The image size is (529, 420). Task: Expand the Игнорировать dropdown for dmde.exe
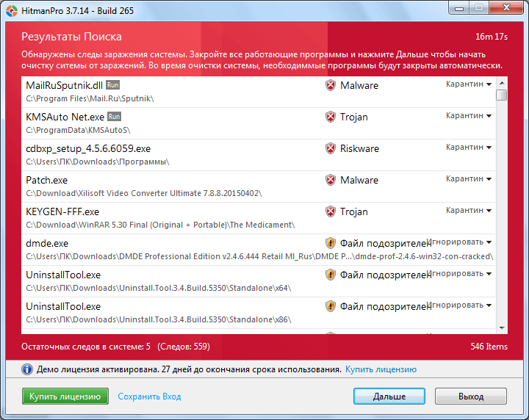point(459,242)
